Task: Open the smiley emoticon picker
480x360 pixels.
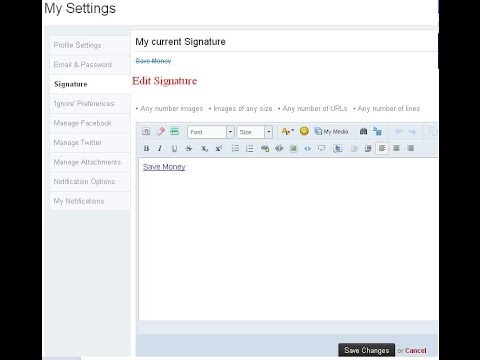Action: [x=304, y=131]
